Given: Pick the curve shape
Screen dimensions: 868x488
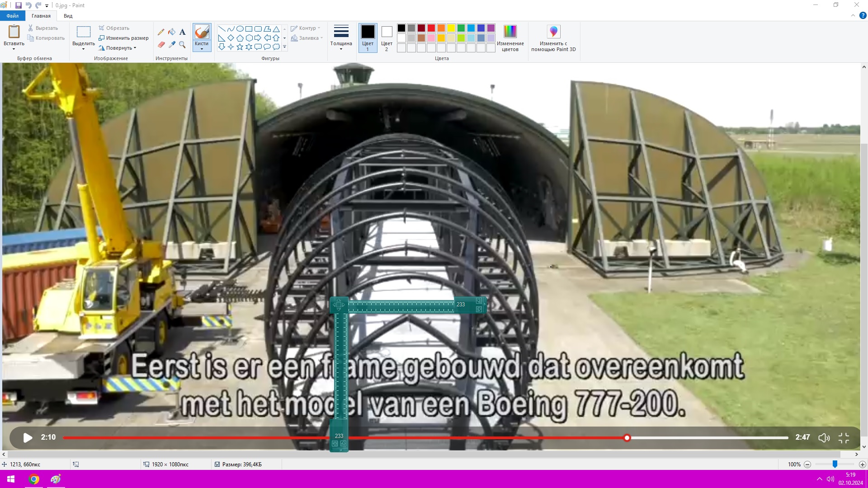Looking at the screenshot, I should pos(231,29).
